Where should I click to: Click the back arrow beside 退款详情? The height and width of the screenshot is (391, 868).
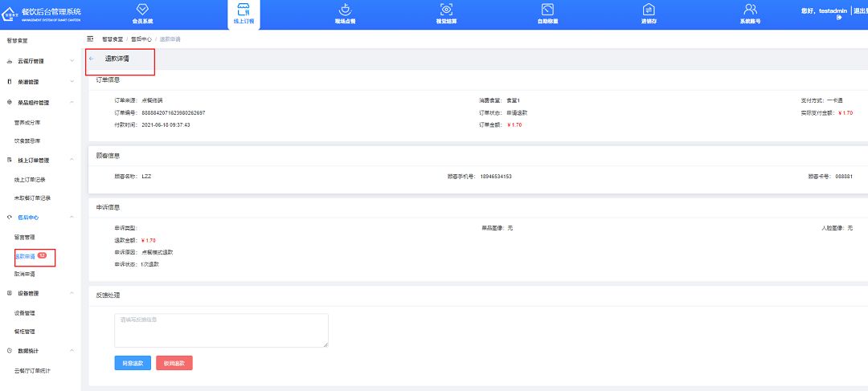click(91, 59)
